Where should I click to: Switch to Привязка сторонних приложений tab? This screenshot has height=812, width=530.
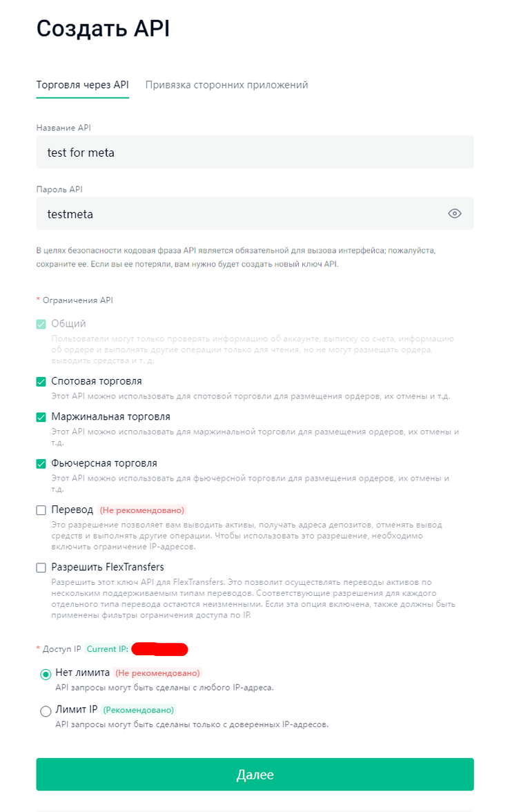pyautogui.click(x=226, y=85)
